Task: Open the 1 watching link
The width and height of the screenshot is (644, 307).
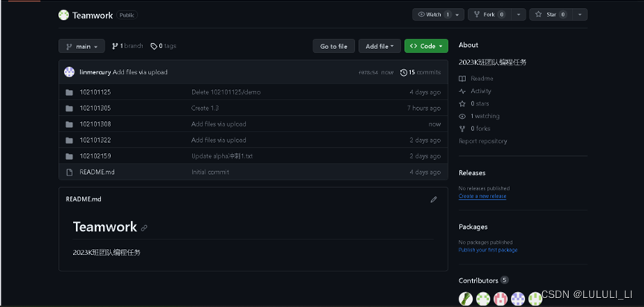Action: (479, 117)
